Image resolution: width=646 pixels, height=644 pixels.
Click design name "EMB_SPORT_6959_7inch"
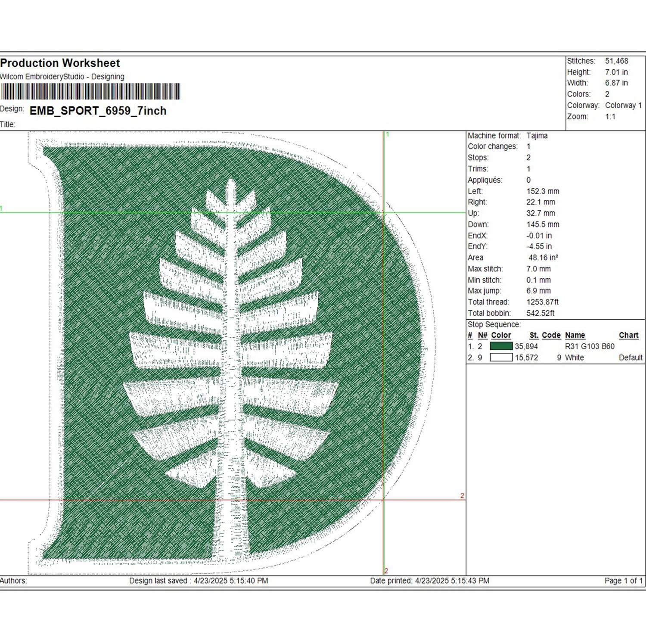(98, 111)
